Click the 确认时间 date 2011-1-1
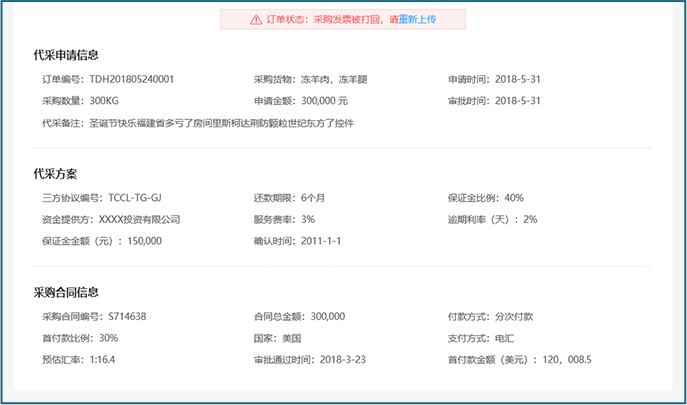The image size is (687, 405). 321,241
